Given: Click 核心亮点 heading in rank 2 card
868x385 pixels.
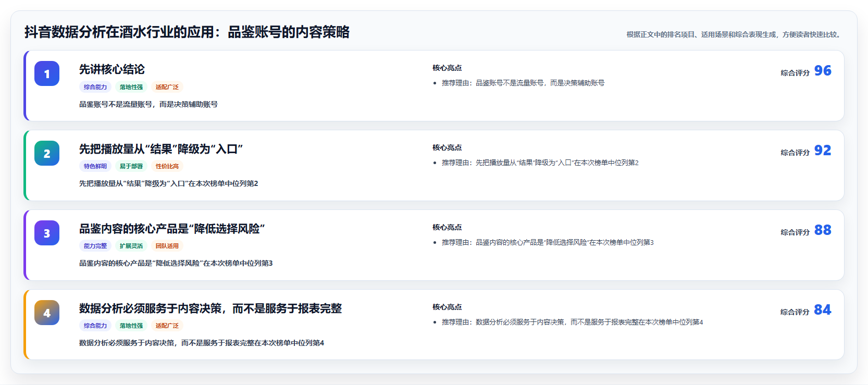Looking at the screenshot, I should [x=447, y=147].
